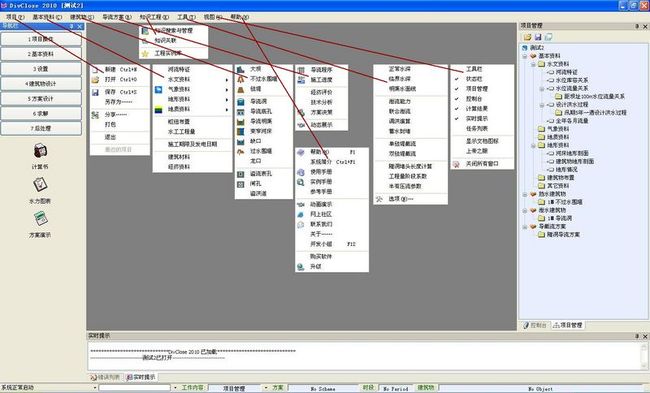
Task: Expand the 水文资料 submenu arrow
Action: (227, 80)
